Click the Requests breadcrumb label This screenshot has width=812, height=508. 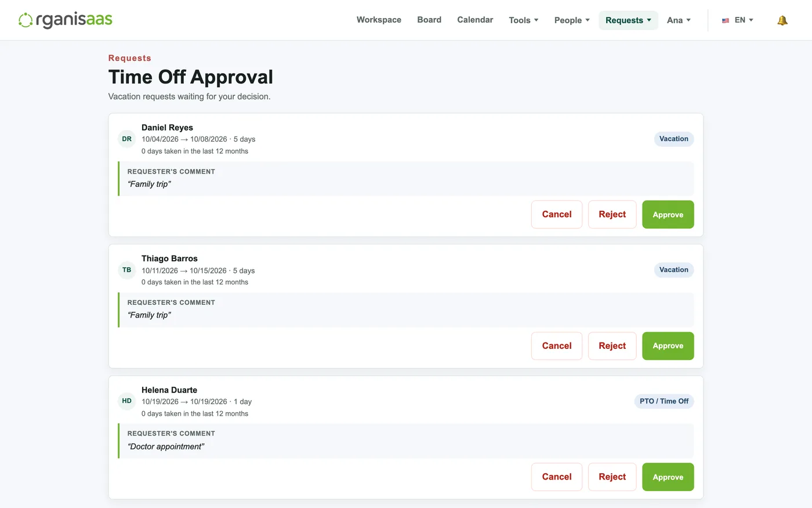coord(130,58)
